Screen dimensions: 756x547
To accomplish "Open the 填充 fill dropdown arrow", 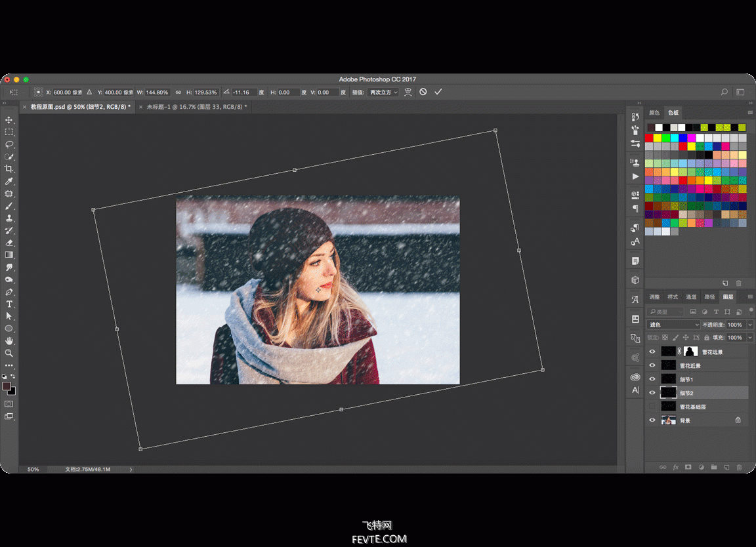I will pos(749,338).
